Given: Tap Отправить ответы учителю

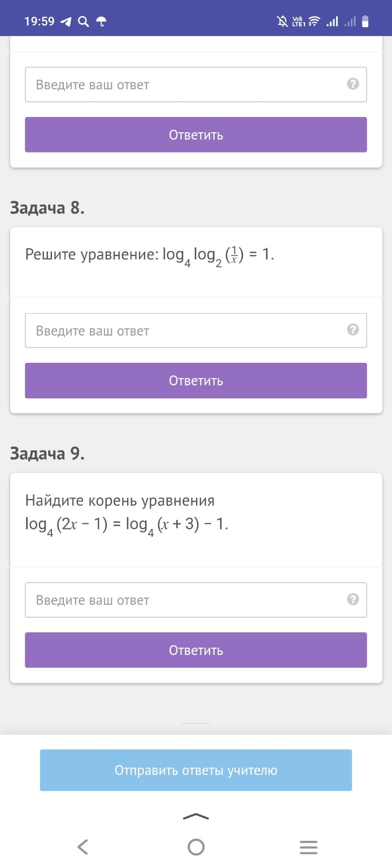Looking at the screenshot, I should (x=195, y=770).
